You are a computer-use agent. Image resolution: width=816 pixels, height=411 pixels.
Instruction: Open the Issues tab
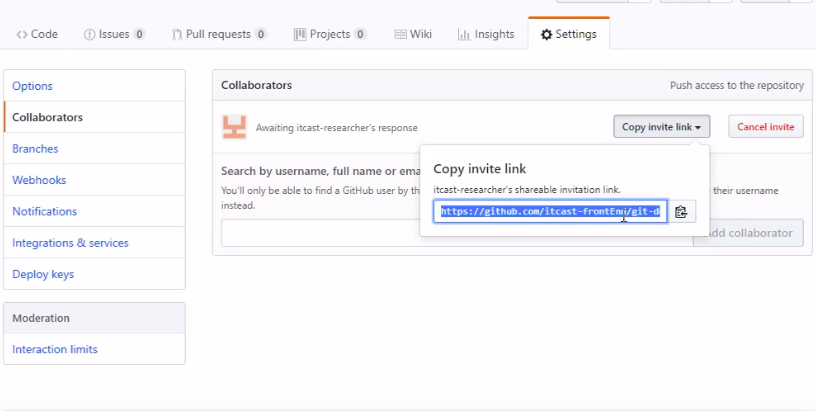pos(114,34)
